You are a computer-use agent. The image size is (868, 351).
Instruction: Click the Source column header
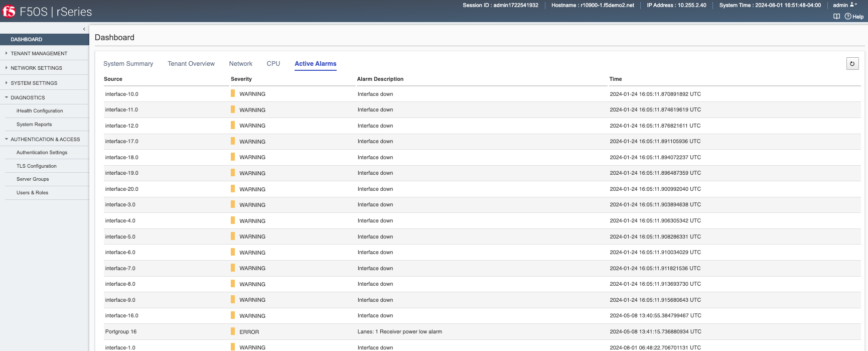pos(113,79)
